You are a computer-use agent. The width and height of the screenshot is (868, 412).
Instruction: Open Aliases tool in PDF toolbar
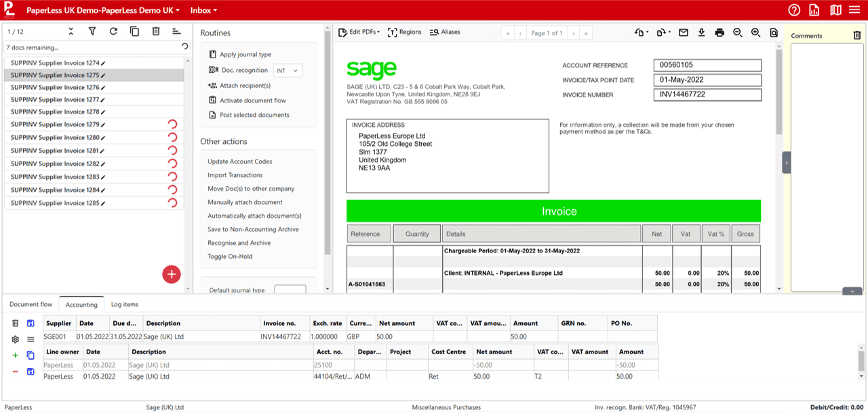pos(445,32)
